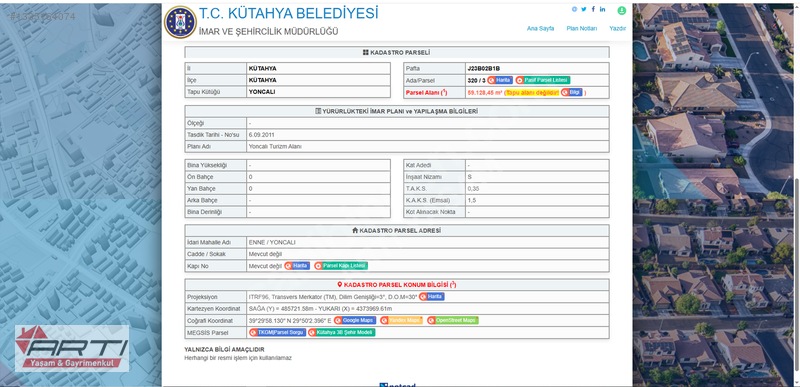The height and width of the screenshot is (387, 800).
Task: Select the İnşaat Nizamı value S
Action: [469, 177]
